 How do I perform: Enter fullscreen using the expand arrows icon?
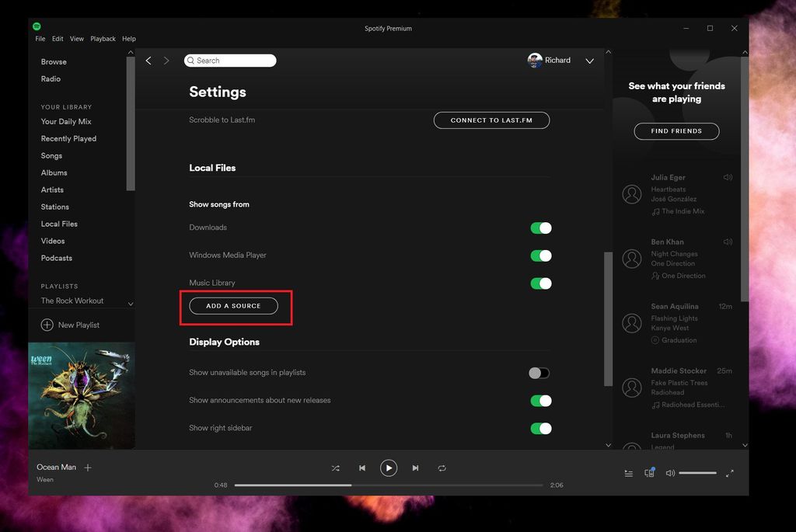coord(729,472)
